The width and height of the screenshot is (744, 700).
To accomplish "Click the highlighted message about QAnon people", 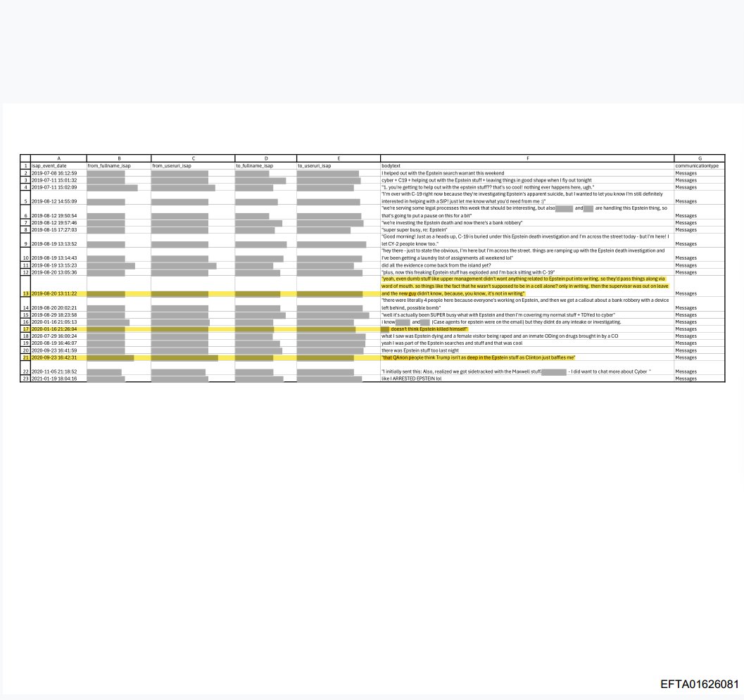I will click(527, 357).
